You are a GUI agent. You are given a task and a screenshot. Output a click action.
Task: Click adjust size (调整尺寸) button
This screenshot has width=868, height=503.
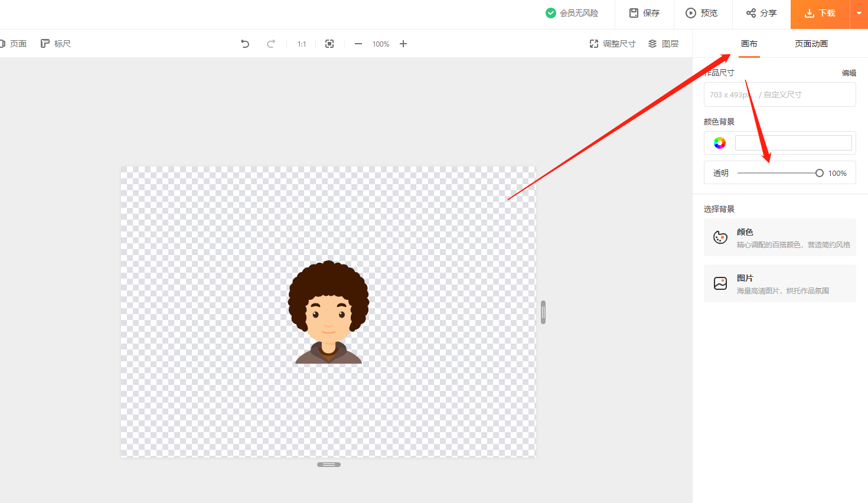click(x=612, y=44)
